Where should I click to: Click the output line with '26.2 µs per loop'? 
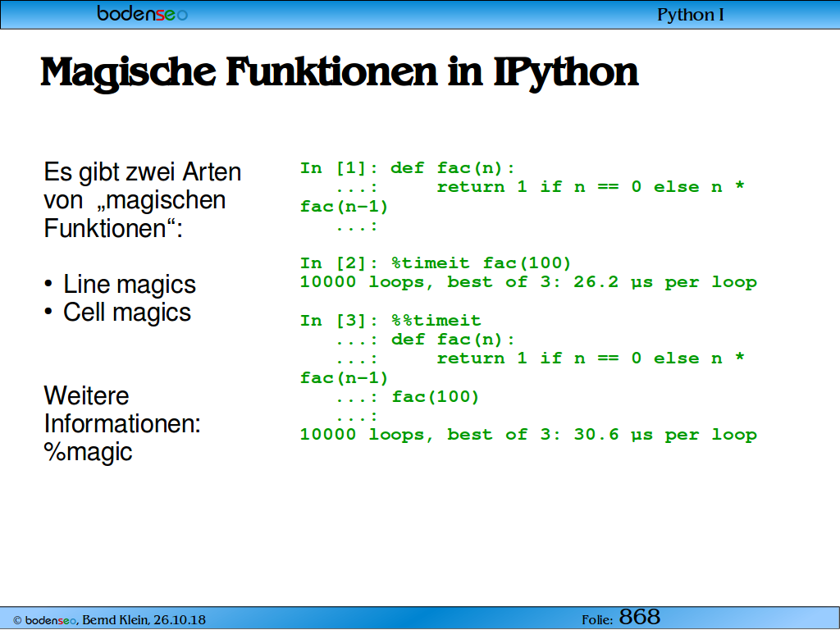point(528,282)
